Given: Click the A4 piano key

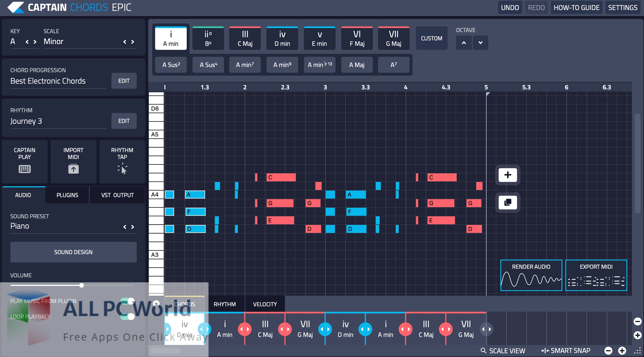Looking at the screenshot, I should [x=156, y=195].
